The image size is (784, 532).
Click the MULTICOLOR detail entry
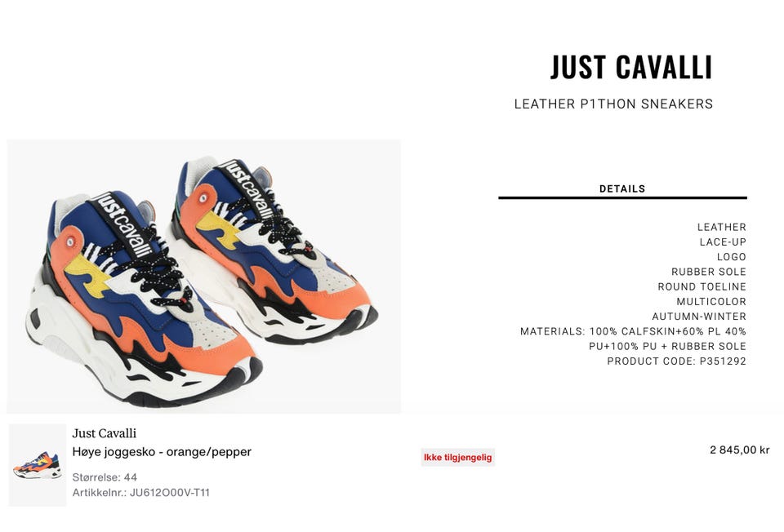pos(711,302)
